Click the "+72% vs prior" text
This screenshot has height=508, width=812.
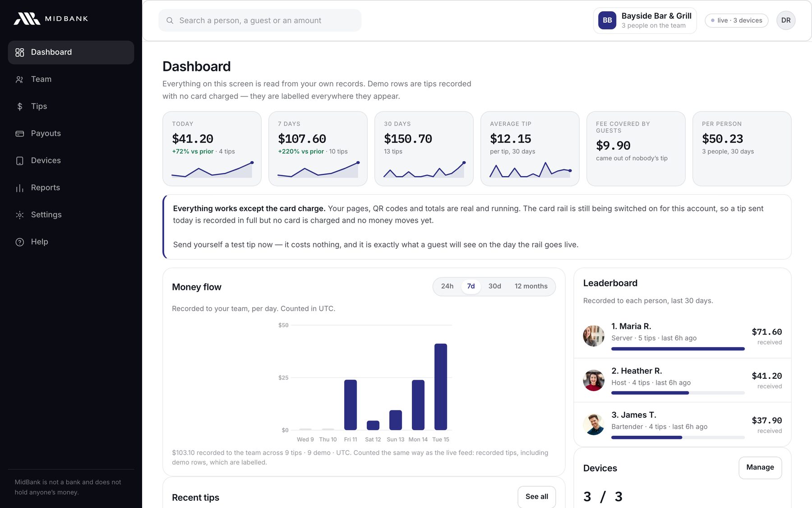click(x=193, y=151)
